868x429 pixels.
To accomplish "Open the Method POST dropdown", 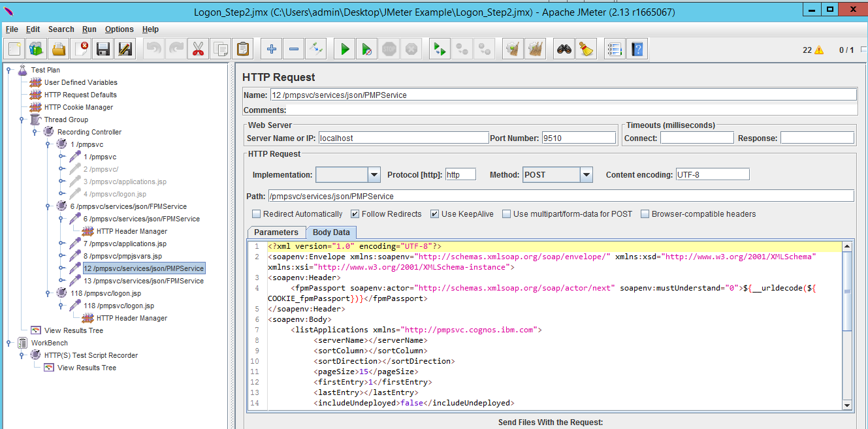I will [x=586, y=174].
